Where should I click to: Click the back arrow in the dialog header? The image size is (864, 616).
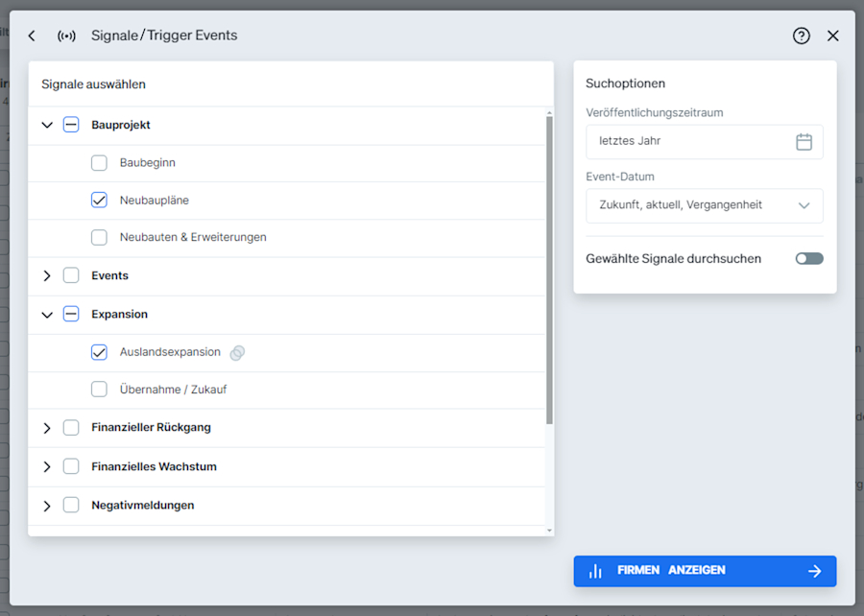pos(31,36)
